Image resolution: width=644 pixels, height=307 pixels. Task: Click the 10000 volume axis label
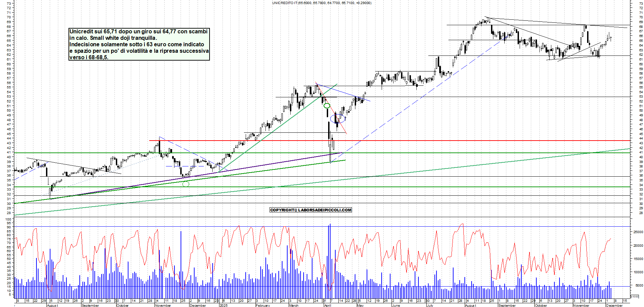coord(638,272)
